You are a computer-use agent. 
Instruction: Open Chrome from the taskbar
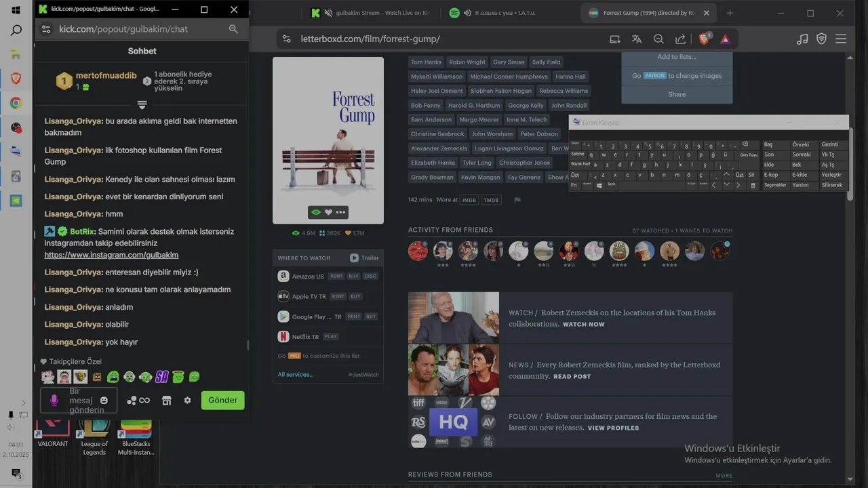pos(16,103)
